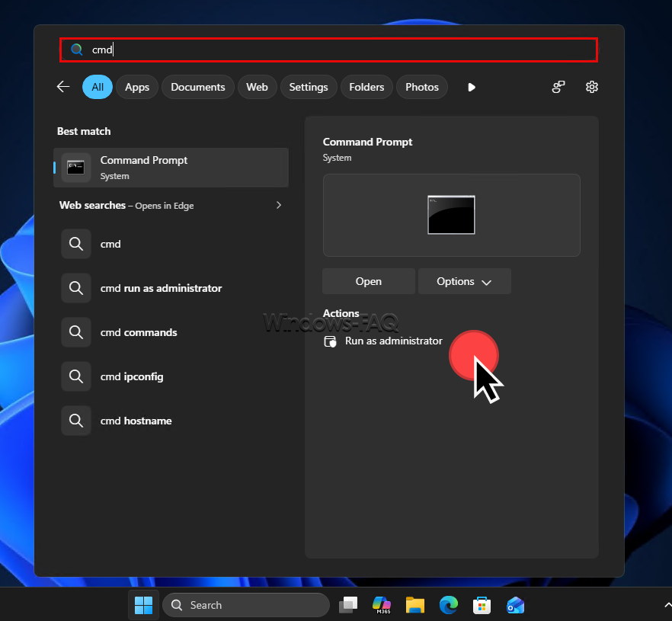672x621 pixels.
Task: Click the Command Prompt icon in best match
Action: (76, 168)
